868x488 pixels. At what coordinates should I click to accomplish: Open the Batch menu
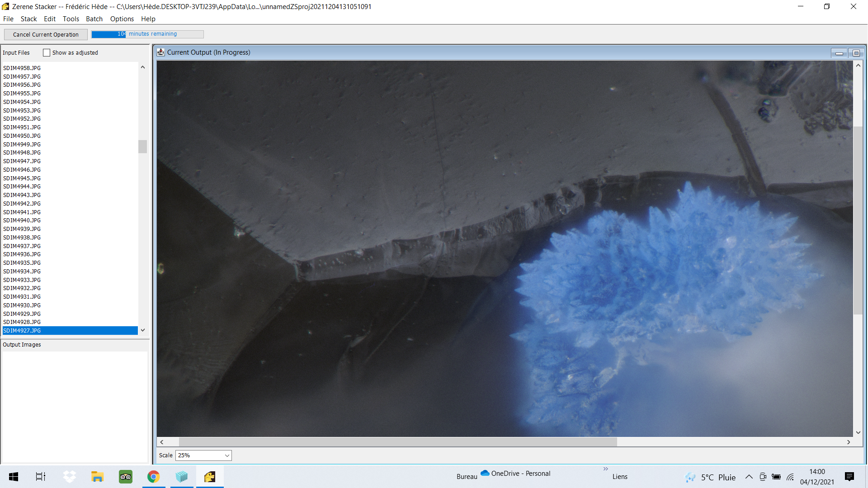click(94, 19)
